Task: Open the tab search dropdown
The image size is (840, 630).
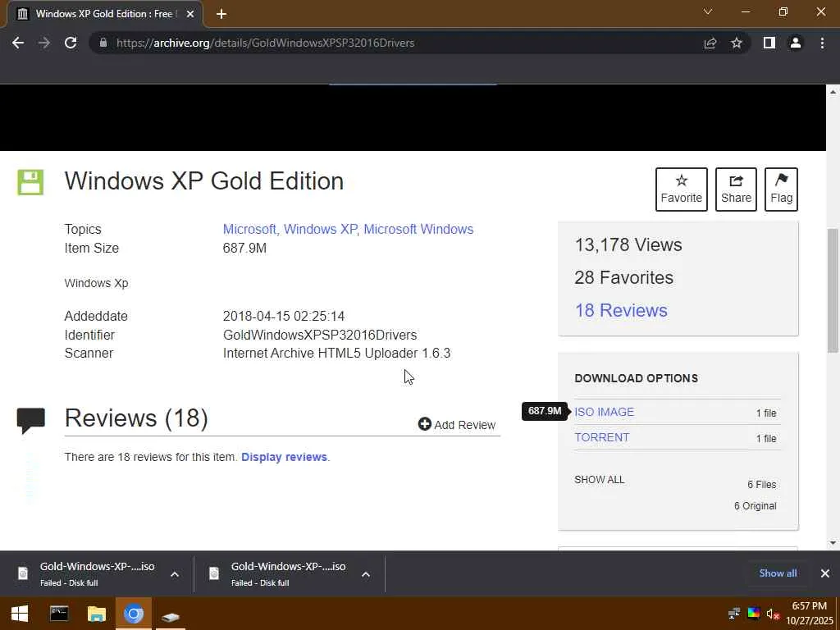Action: click(x=708, y=11)
